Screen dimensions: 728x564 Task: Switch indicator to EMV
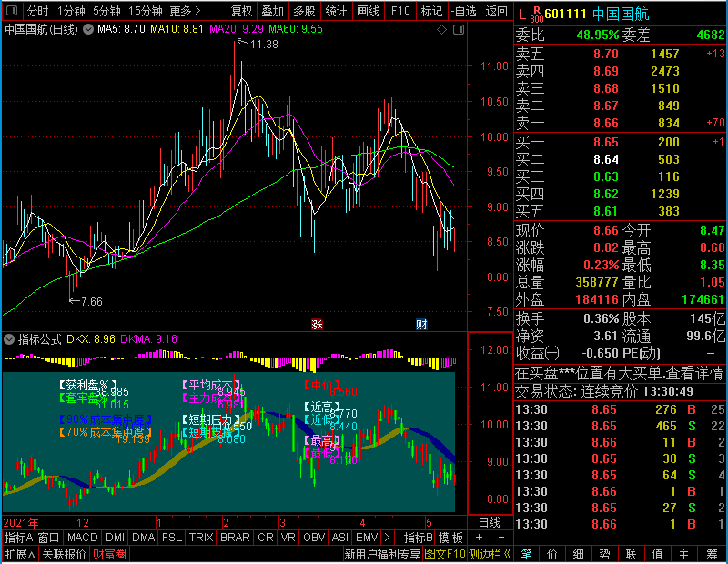point(367,538)
